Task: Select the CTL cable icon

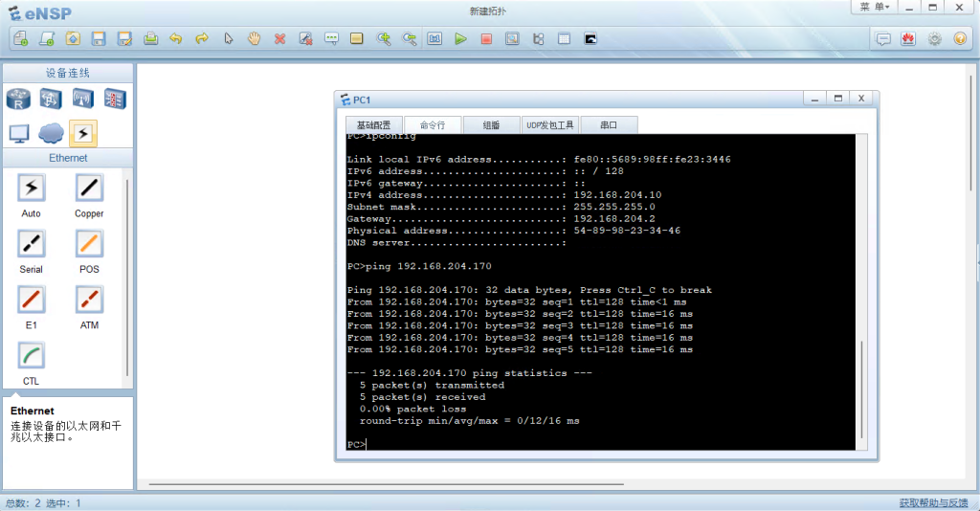Action: [x=31, y=356]
